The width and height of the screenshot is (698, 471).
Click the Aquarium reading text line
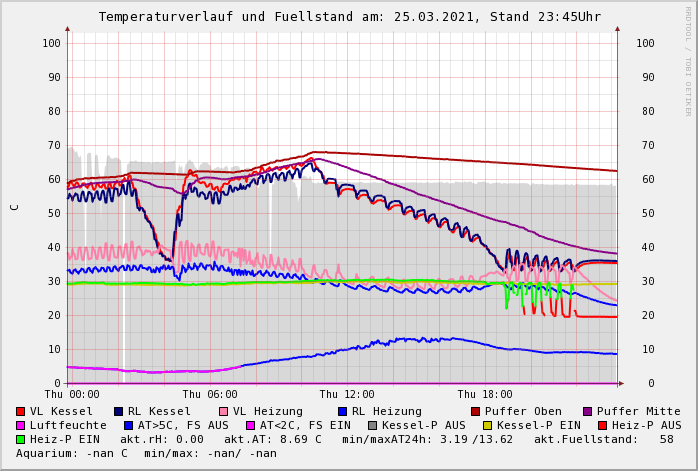click(146, 453)
